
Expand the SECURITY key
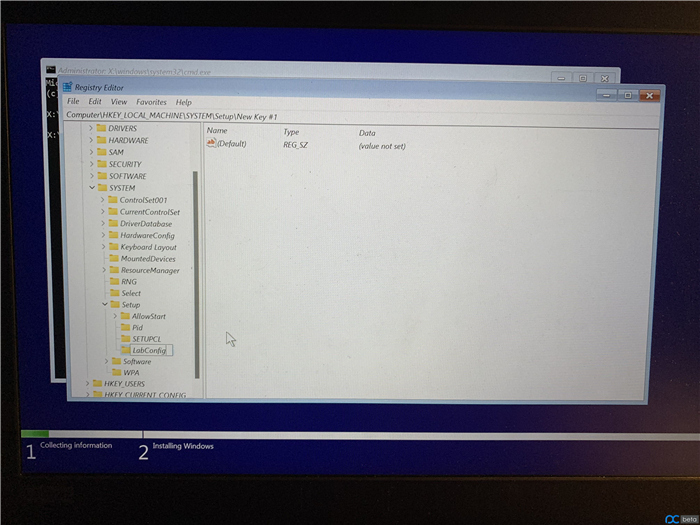pyautogui.click(x=92, y=164)
